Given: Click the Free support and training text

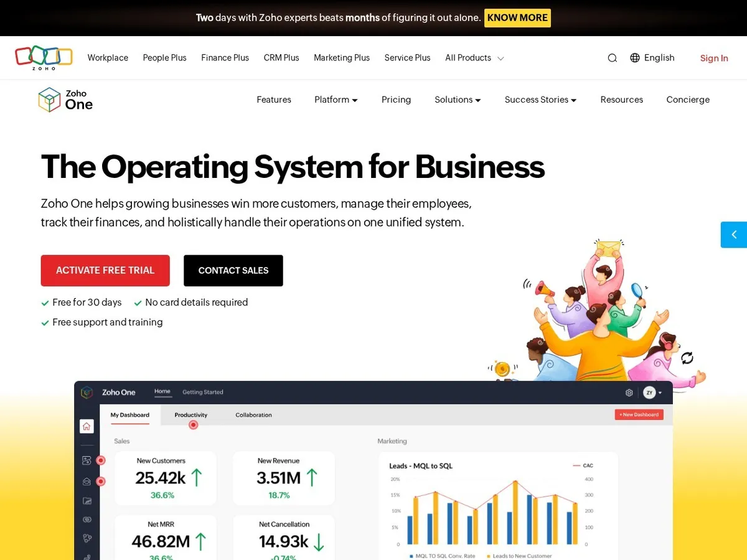Looking at the screenshot, I should (108, 322).
